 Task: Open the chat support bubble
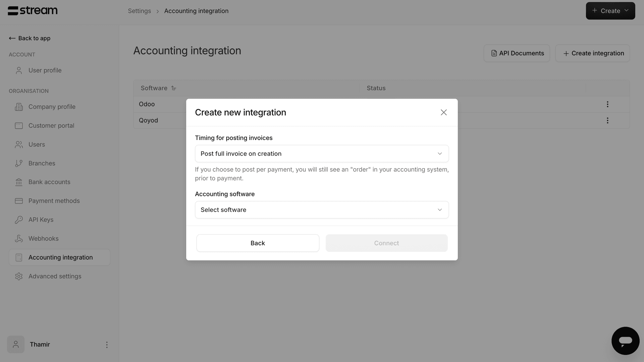coord(625,341)
